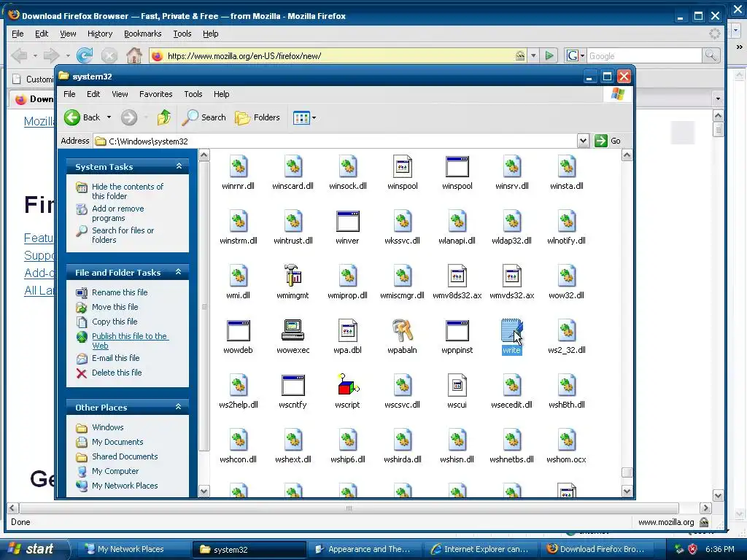This screenshot has width=747, height=560.
Task: Select the wscntfy file icon
Action: (x=293, y=385)
